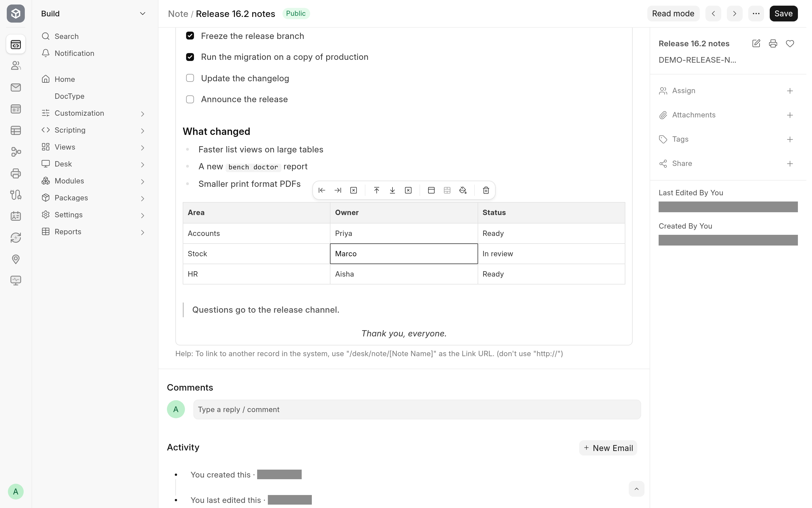The width and height of the screenshot is (812, 508).
Task: Click the user avatar A at bottom-left
Action: 16,492
